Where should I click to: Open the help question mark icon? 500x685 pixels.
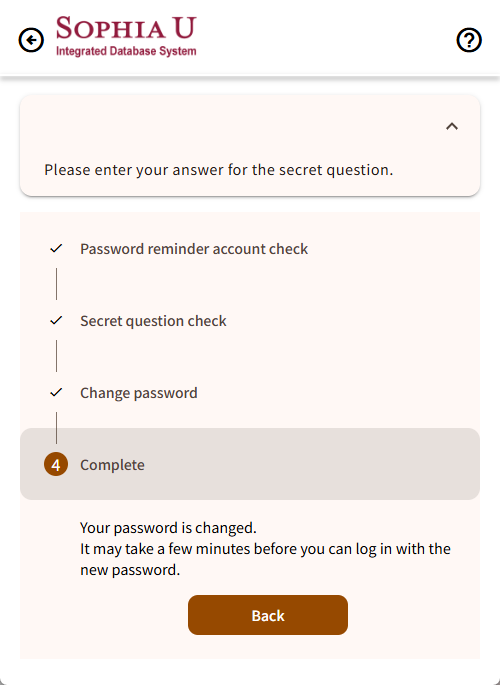point(469,40)
